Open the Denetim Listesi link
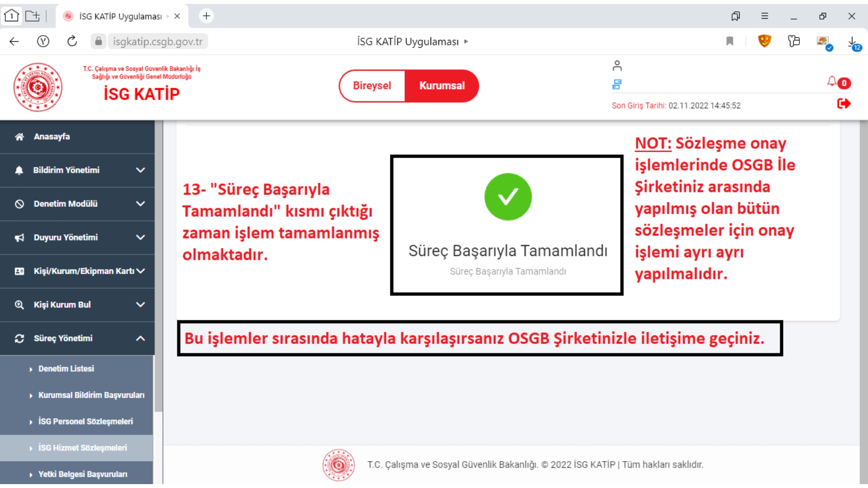This screenshot has height=488, width=868. click(66, 369)
